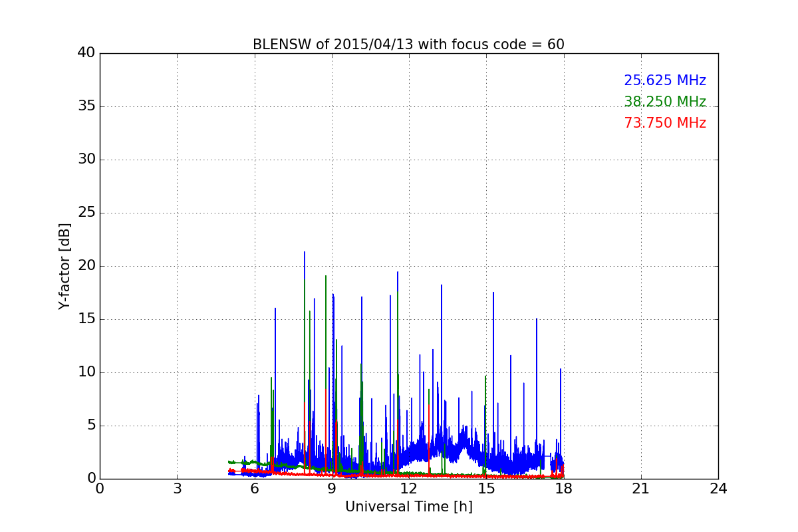Click x-axis tick label 6
Screen dimensions: 798x532
[x=254, y=489]
